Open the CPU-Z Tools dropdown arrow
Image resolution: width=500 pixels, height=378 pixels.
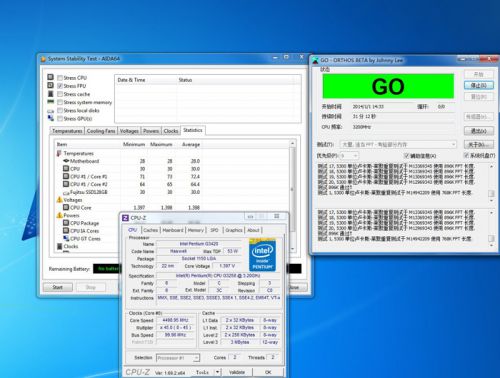(x=218, y=372)
